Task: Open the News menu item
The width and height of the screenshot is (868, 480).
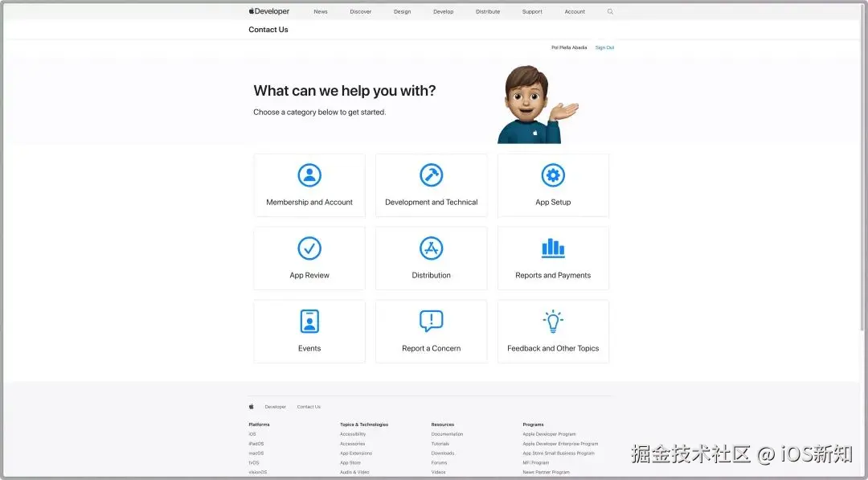Action: (321, 11)
